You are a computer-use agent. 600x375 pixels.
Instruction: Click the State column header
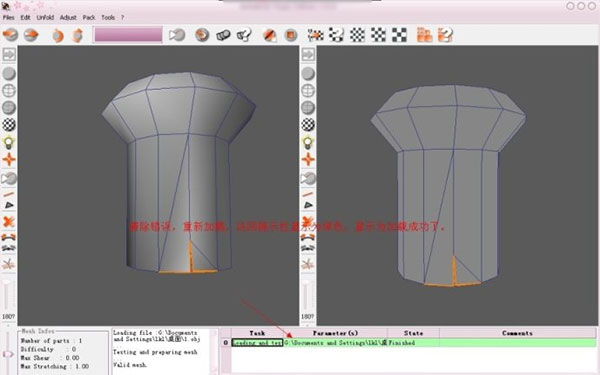tap(413, 333)
